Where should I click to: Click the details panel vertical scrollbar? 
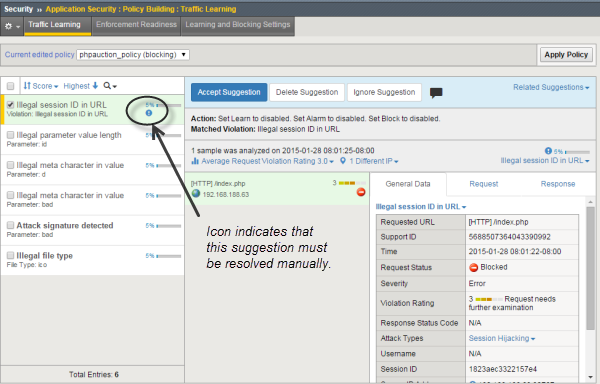pyautogui.click(x=590, y=268)
